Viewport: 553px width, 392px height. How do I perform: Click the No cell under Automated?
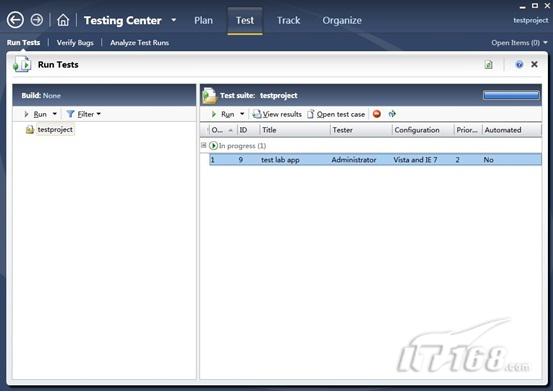pyautogui.click(x=488, y=160)
